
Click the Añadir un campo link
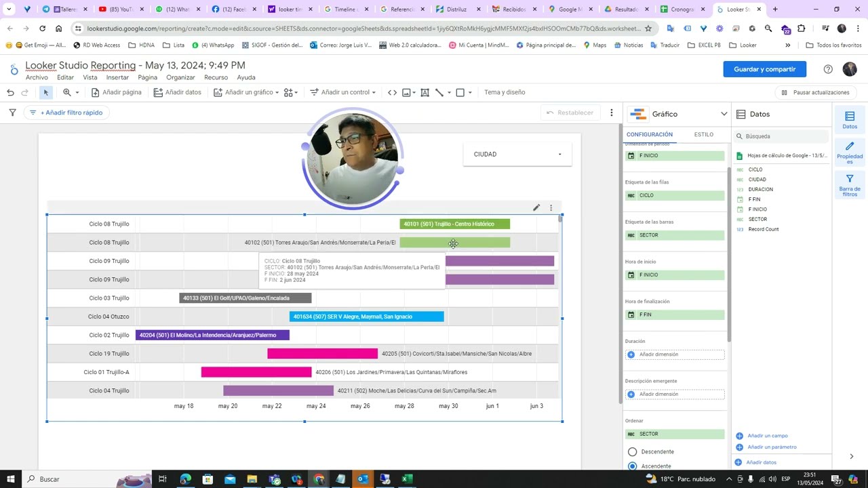point(767,436)
